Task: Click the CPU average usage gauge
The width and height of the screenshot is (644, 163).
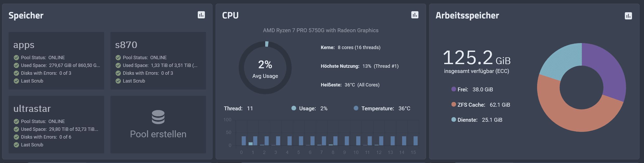Action: pos(265,68)
